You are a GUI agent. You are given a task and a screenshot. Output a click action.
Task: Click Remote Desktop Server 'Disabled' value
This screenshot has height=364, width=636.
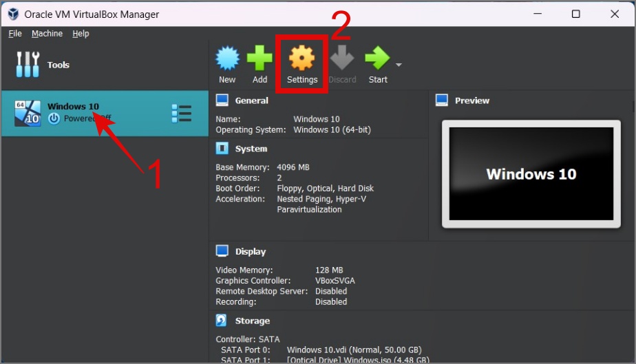331,291
